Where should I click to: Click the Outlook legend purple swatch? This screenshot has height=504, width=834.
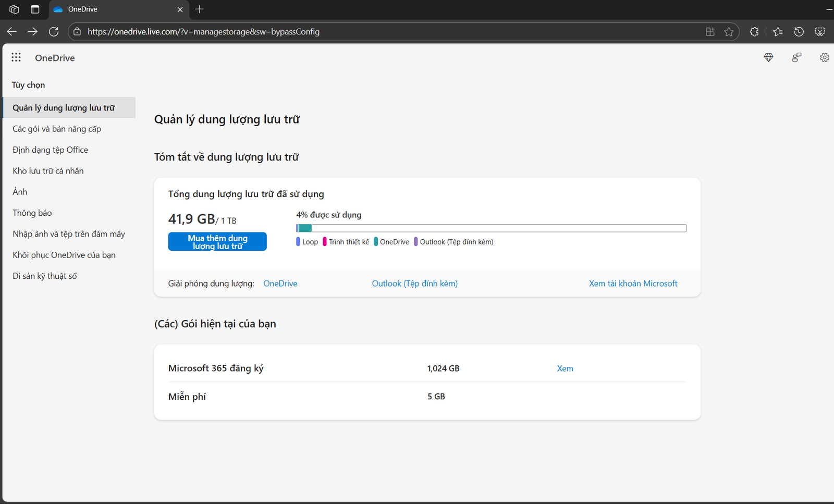(x=416, y=242)
